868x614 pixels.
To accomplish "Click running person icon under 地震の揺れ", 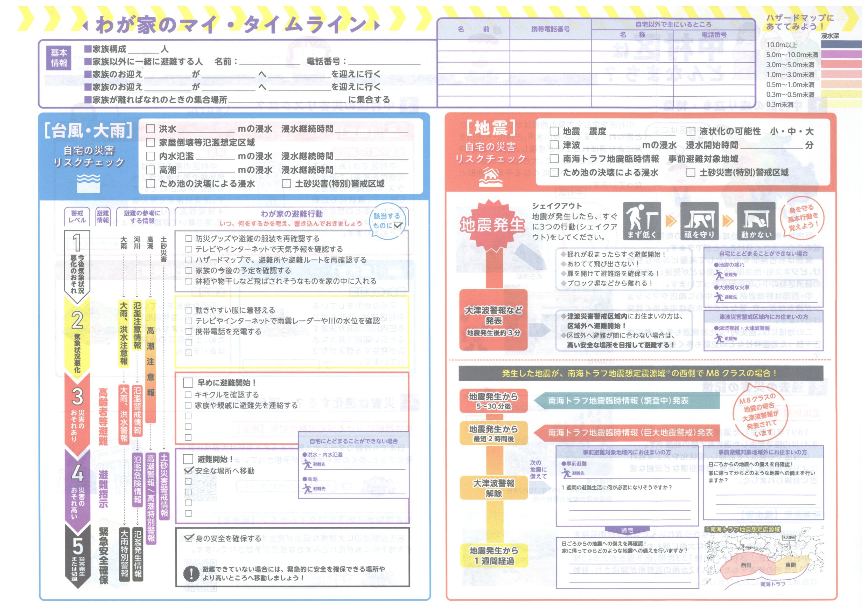I will tap(719, 275).
